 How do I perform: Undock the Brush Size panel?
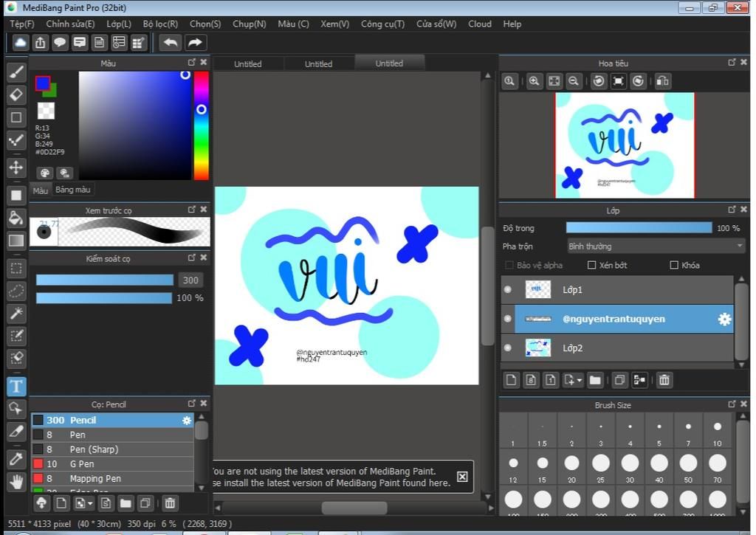pos(732,404)
